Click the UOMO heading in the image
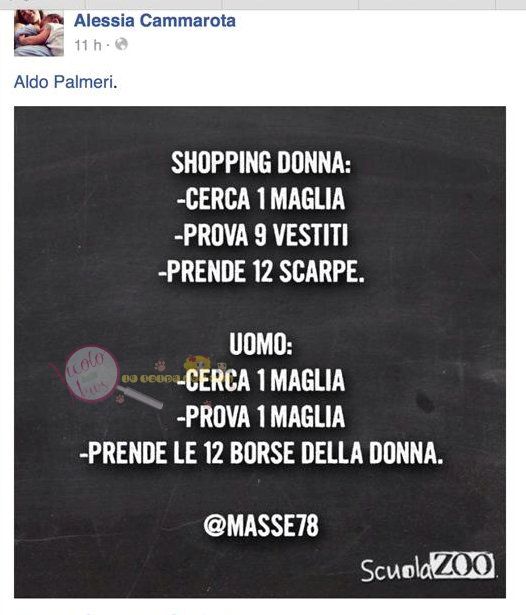 click(x=260, y=344)
